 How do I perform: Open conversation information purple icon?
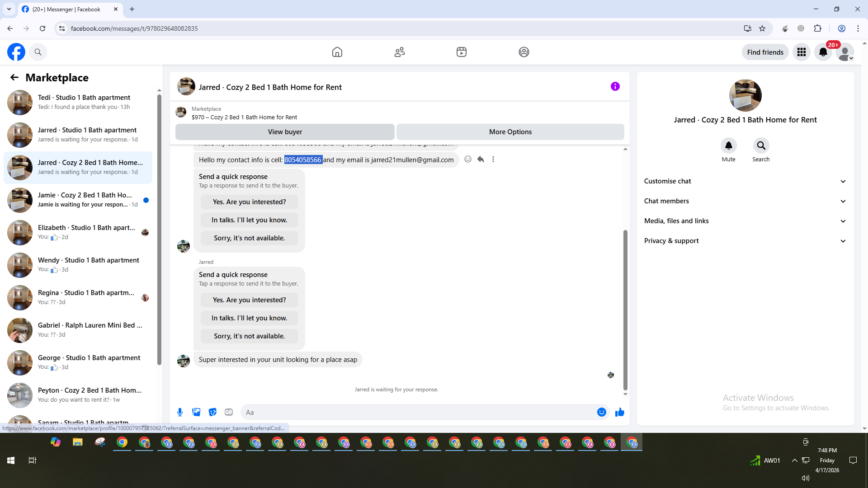[615, 86]
